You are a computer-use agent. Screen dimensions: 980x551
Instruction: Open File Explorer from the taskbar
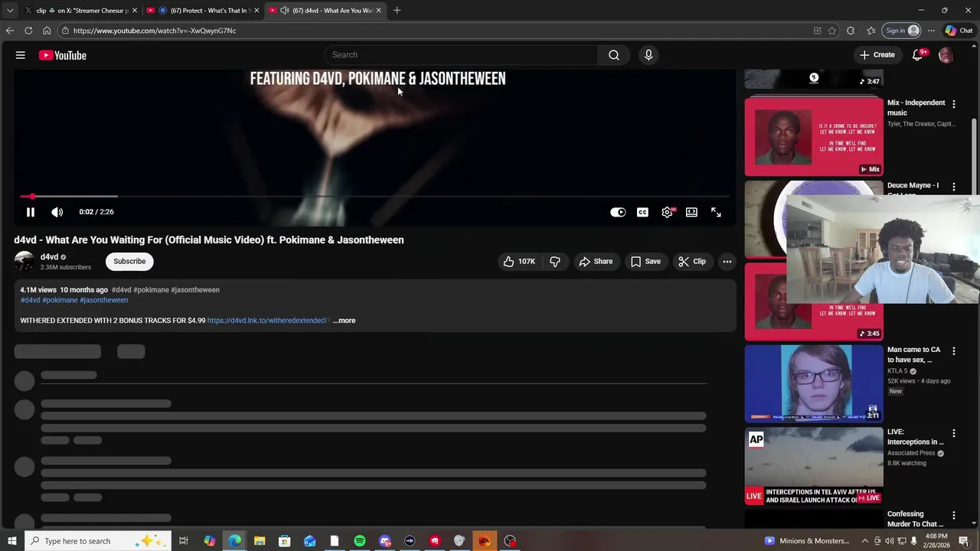pyautogui.click(x=260, y=541)
